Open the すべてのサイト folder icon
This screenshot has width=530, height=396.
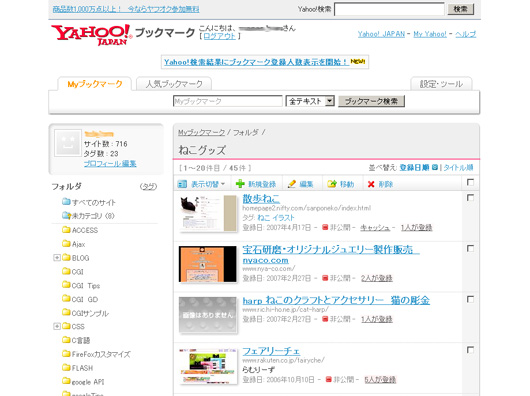click(66, 202)
